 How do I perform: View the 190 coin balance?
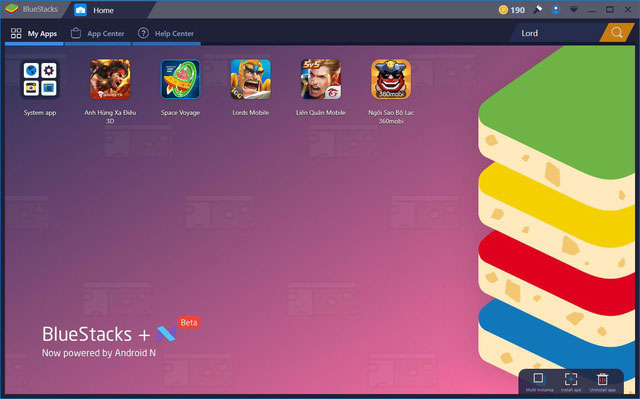tap(512, 10)
